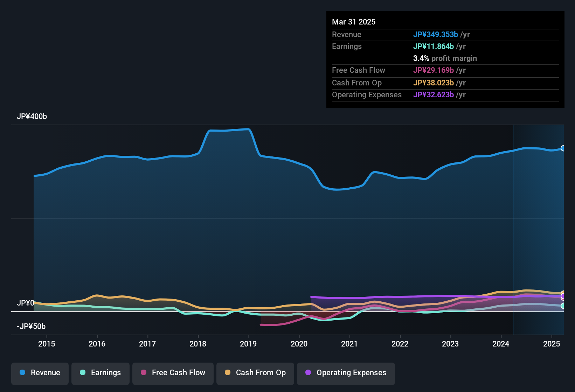Viewport: 575px width, 392px height.
Task: Click the -JP¥50b y-axis label
Action: [x=31, y=327]
